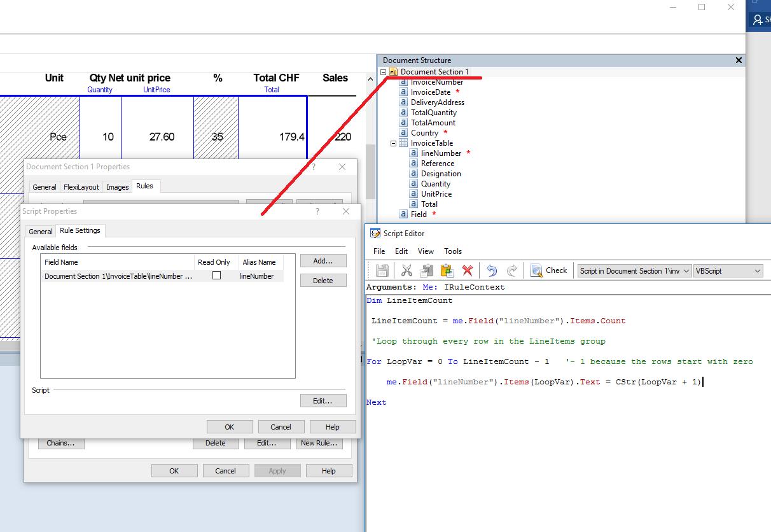
Task: Click OK in Document Section 1 Properties
Action: tap(174, 471)
